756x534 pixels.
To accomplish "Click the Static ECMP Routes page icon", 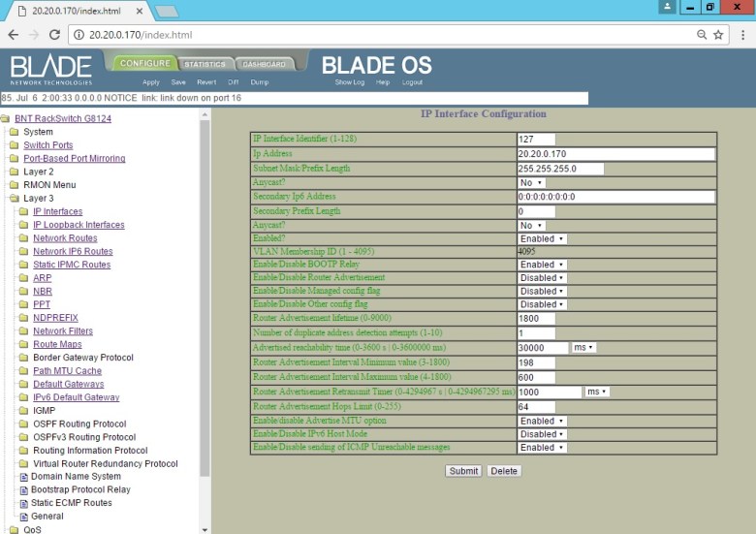I will 23,504.
